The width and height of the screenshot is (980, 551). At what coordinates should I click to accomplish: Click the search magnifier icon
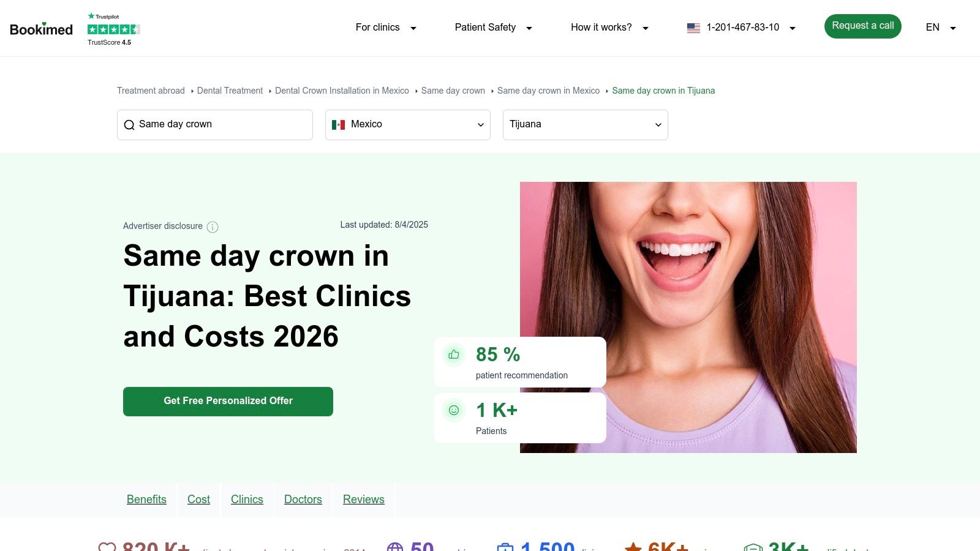129,125
